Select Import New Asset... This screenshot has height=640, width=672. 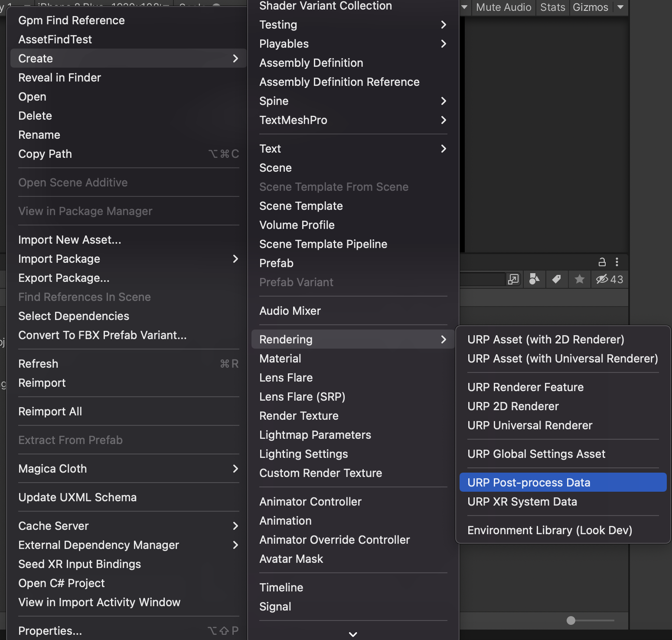[129, 240]
